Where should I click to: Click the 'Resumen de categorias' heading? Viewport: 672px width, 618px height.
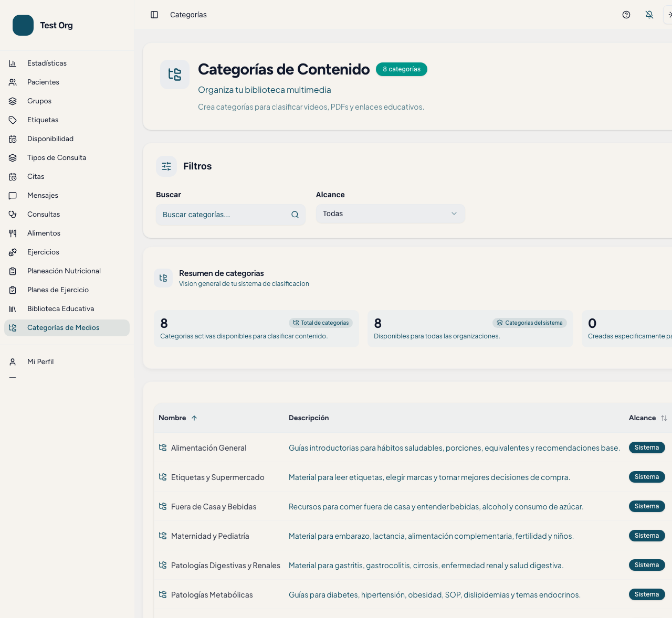[222, 273]
